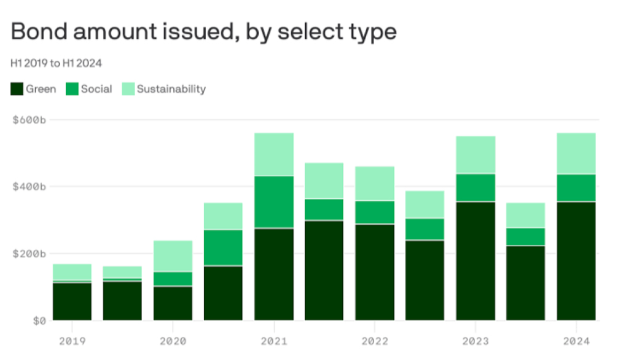Click the Social segment of the H1 2021 bar
Image resolution: width=623 pixels, height=364 pixels.
click(273, 202)
